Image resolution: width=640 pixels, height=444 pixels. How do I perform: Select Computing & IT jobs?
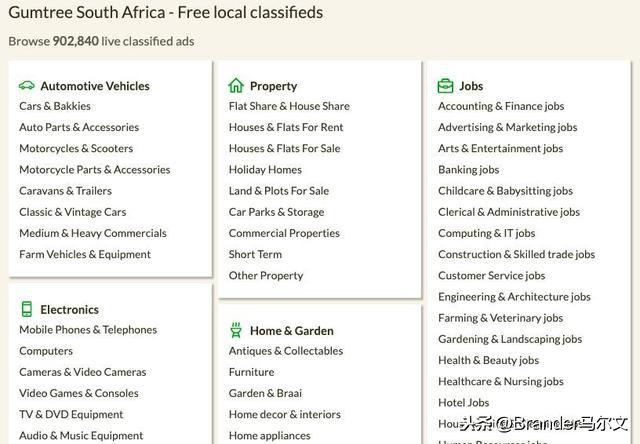point(487,233)
